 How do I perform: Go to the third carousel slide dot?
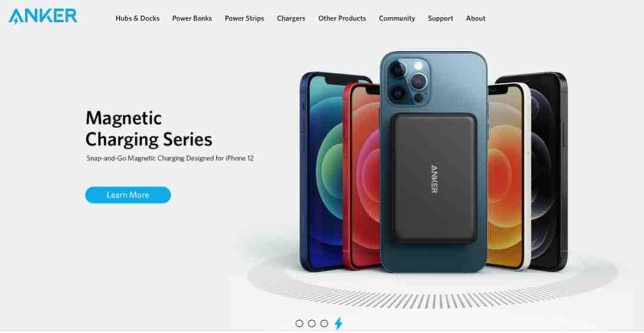(x=324, y=323)
